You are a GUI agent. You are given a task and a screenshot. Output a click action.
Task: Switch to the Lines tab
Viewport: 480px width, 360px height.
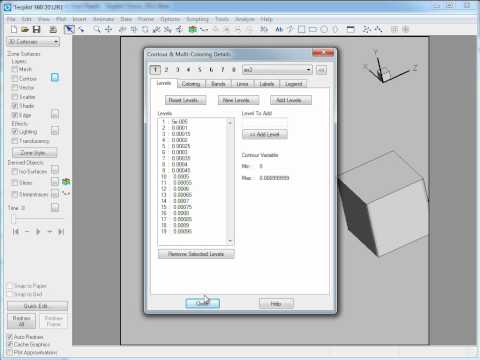coord(242,84)
